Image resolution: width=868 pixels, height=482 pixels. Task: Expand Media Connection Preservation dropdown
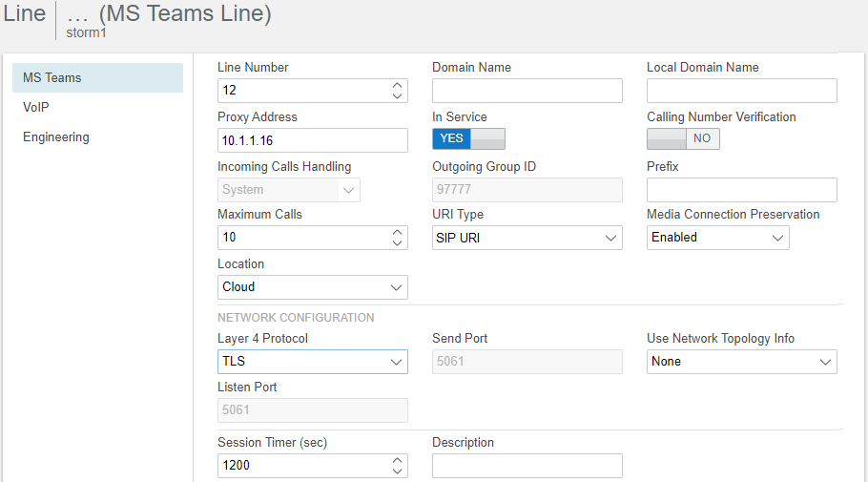click(x=718, y=238)
